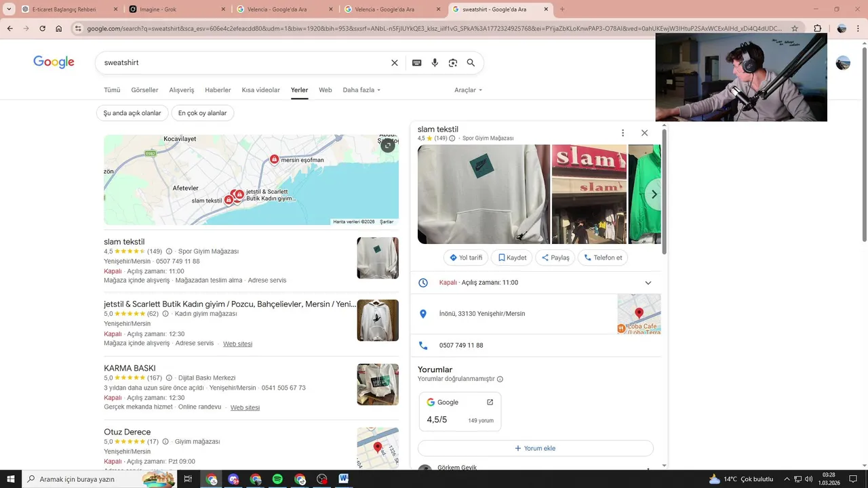
Task: Open mini map thumbnail beside İnönü address
Action: pyautogui.click(x=639, y=314)
